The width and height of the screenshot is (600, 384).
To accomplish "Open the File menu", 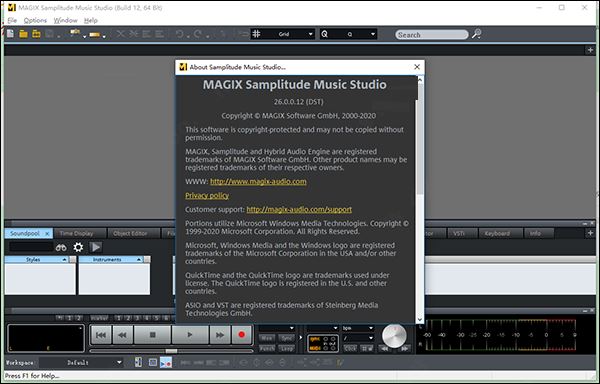I will click(x=12, y=20).
